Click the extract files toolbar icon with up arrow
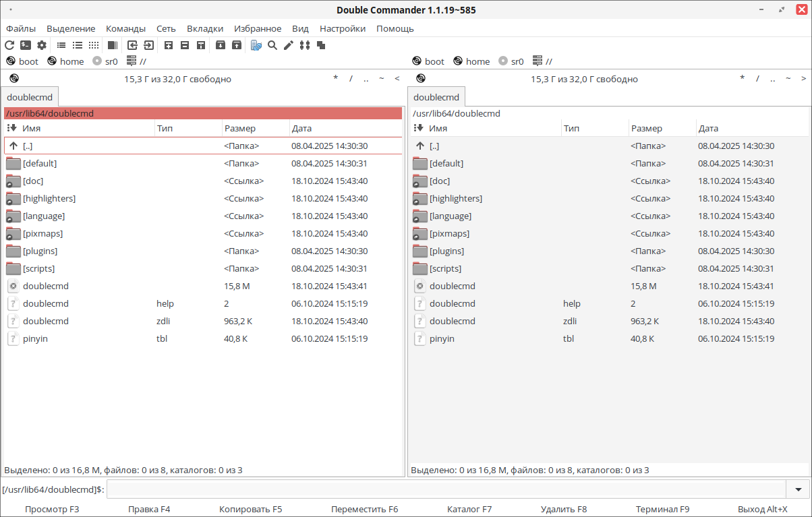812x517 pixels. pos(237,45)
